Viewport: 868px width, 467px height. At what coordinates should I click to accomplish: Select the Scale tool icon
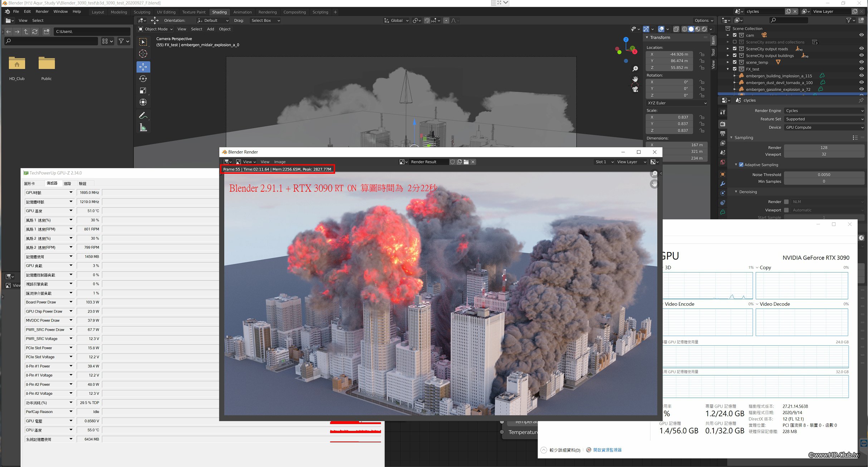143,90
